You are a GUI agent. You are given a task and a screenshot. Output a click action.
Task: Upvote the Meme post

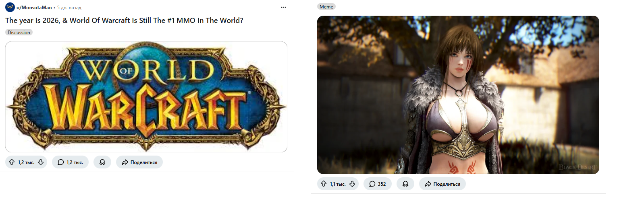pyautogui.click(x=324, y=184)
